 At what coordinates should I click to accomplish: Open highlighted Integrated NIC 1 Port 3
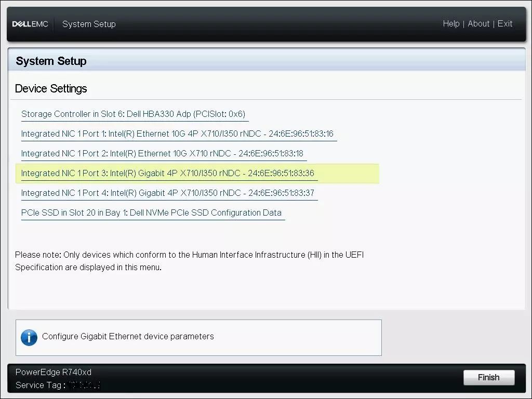point(197,174)
